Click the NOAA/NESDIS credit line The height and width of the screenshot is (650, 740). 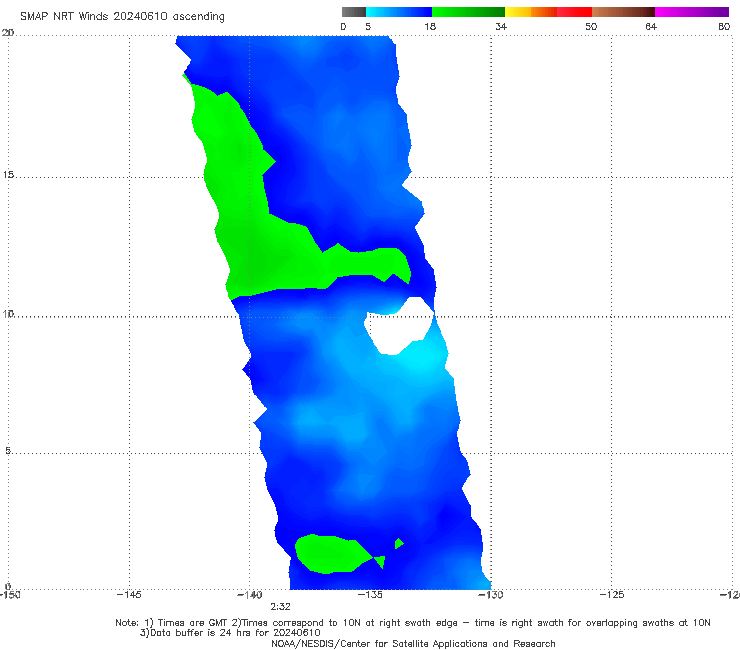[x=413, y=644]
